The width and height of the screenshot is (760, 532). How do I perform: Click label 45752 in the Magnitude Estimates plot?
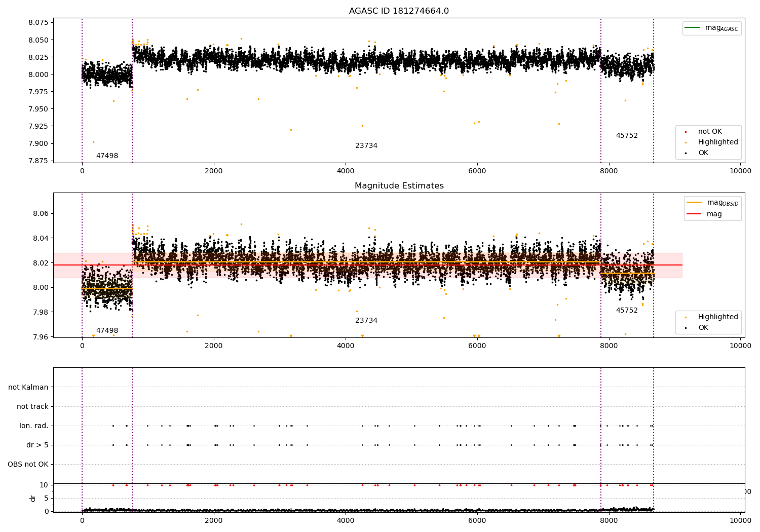point(627,311)
